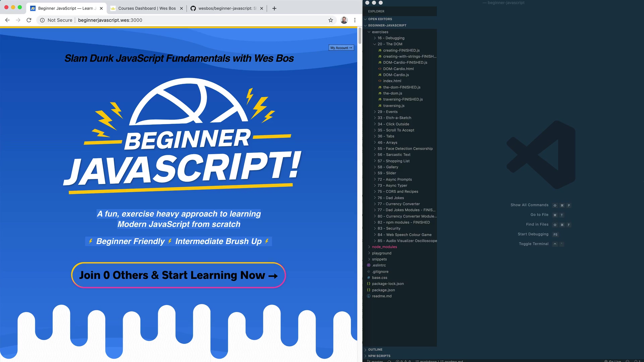Close the Beginner JavaScript browser tab

[101, 8]
